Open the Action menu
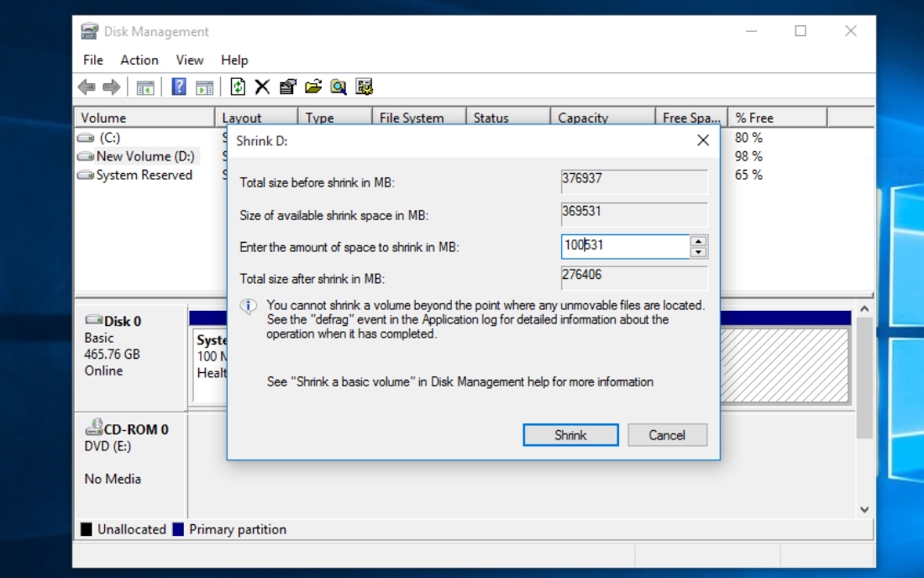924x578 pixels. [139, 60]
